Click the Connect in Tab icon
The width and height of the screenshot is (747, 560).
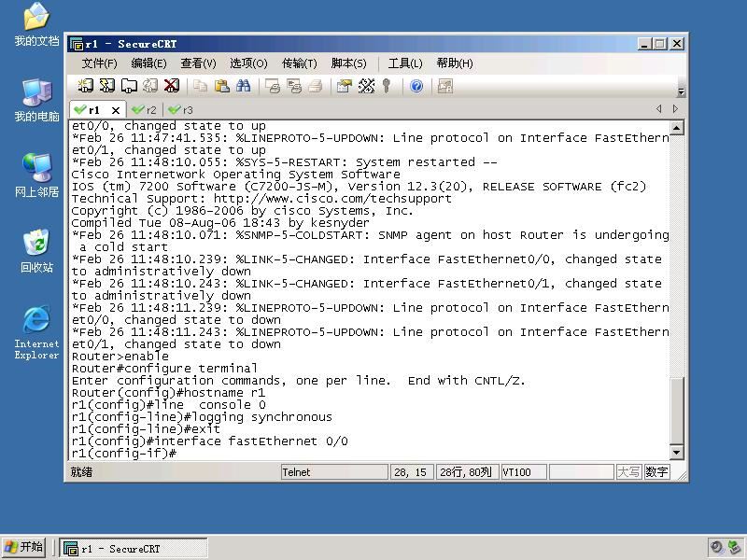coord(129,86)
